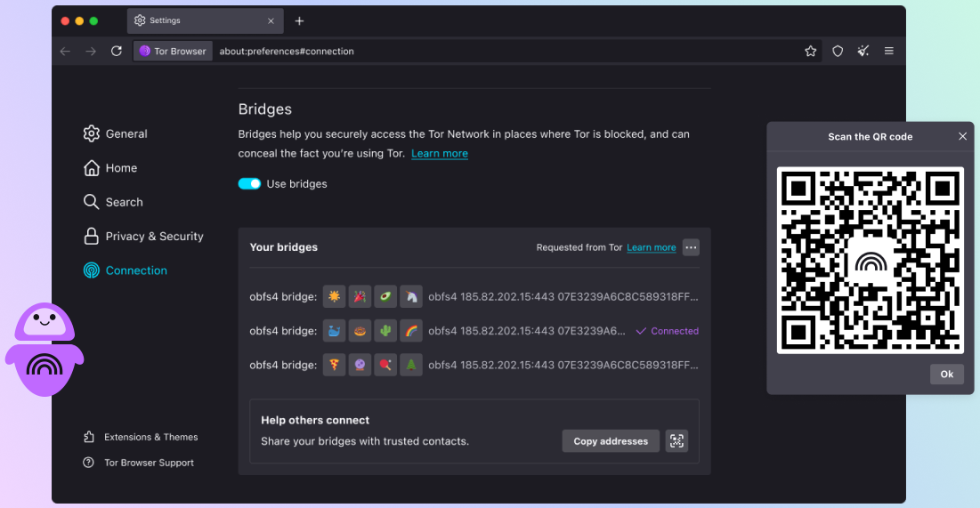Click Ok in QR code dialog
Screen dimensions: 980x508
(x=946, y=375)
